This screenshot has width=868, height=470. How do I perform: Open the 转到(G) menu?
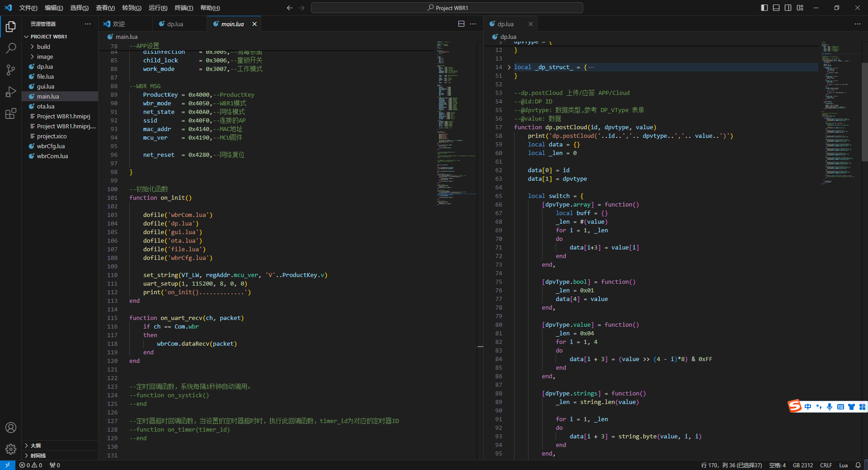132,8
